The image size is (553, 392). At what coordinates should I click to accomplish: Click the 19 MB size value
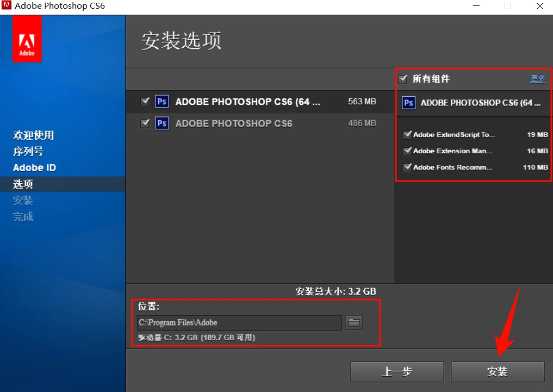[537, 135]
